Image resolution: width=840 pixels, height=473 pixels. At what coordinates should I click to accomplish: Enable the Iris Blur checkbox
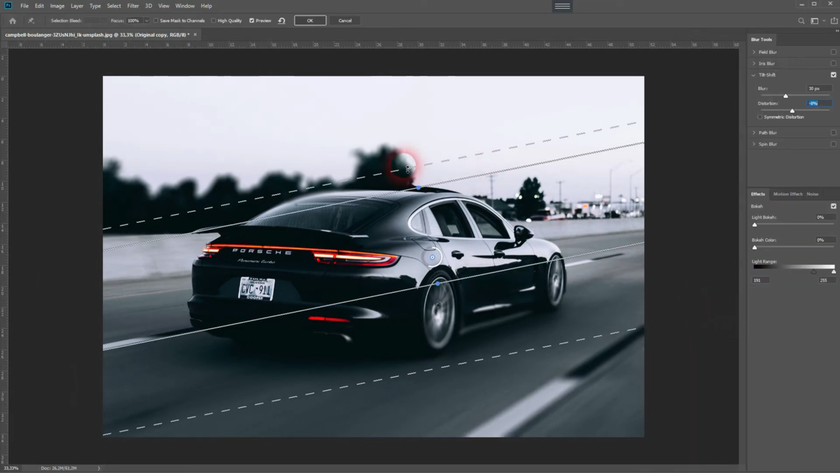coord(834,63)
